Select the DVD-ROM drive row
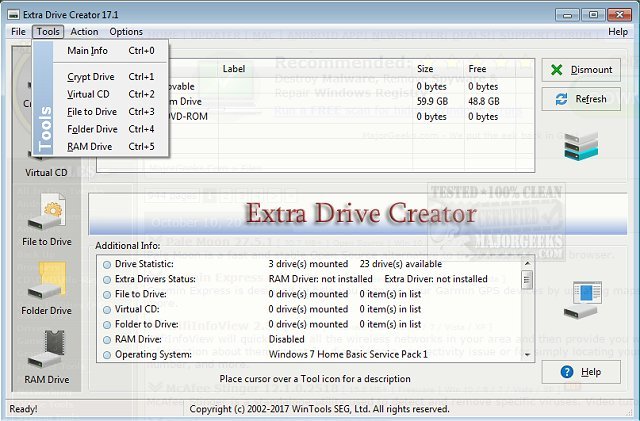The width and height of the screenshot is (640, 421). point(315,116)
